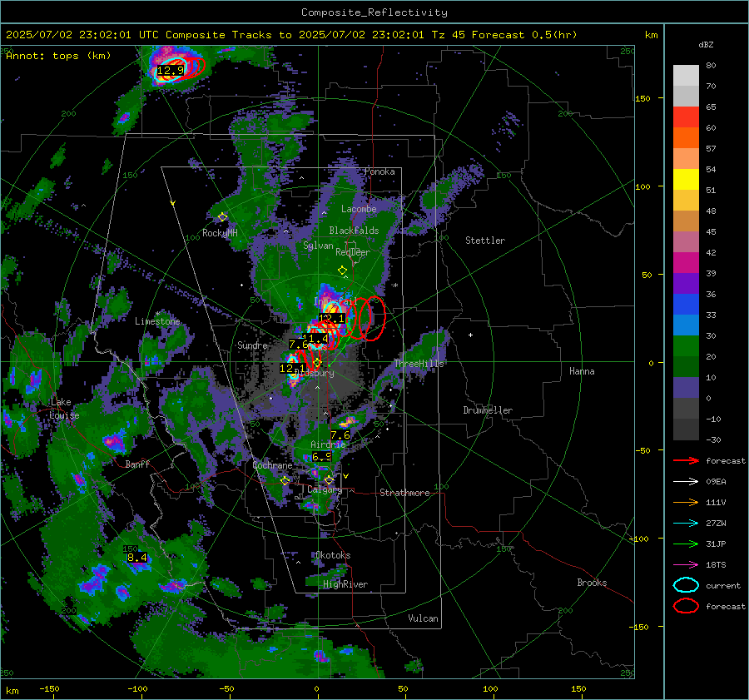Click the ThreeHills label
Viewport: 749px width, 700px height.
pyautogui.click(x=419, y=364)
